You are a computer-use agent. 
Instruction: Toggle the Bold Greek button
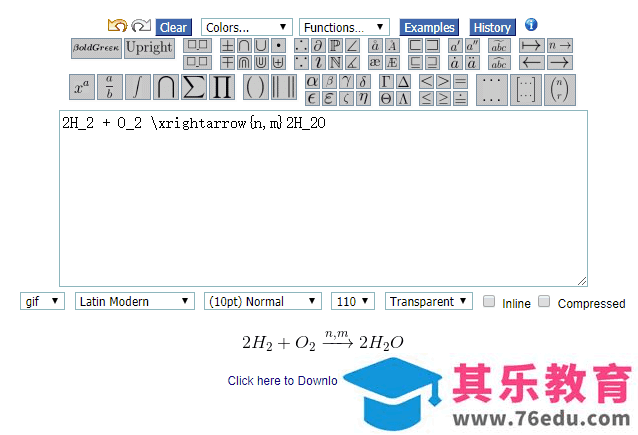[96, 48]
